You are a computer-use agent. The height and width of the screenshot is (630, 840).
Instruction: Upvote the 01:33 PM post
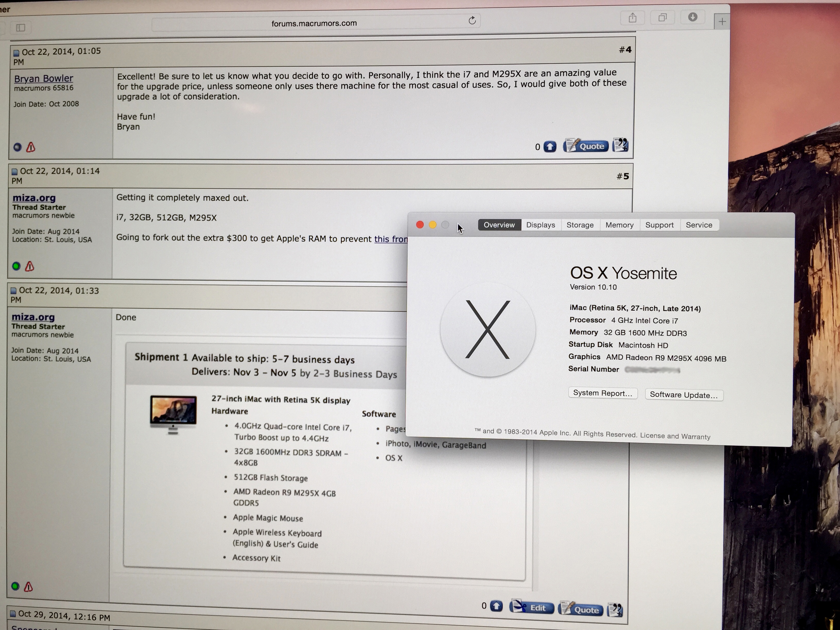point(496,606)
